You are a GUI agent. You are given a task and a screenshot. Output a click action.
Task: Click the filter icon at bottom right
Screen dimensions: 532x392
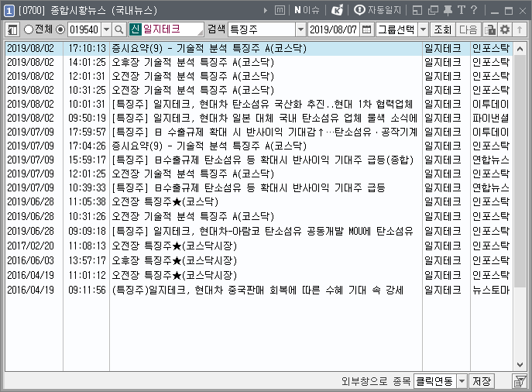519,381
